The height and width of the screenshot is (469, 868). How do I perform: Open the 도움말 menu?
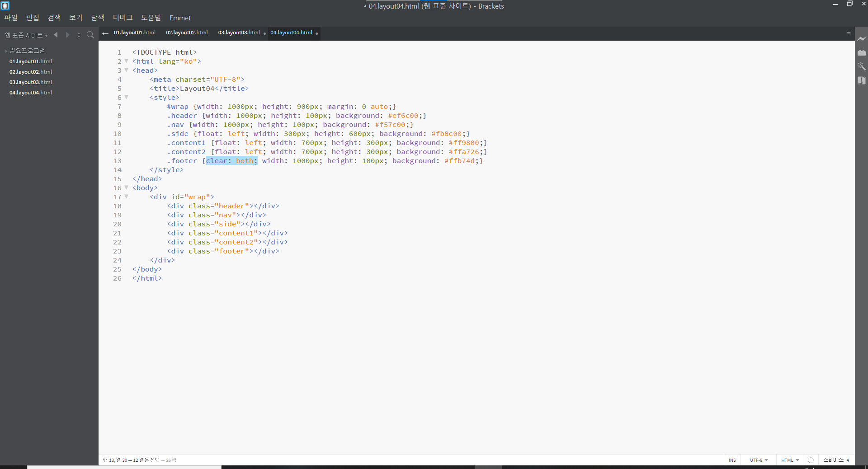pyautogui.click(x=151, y=18)
